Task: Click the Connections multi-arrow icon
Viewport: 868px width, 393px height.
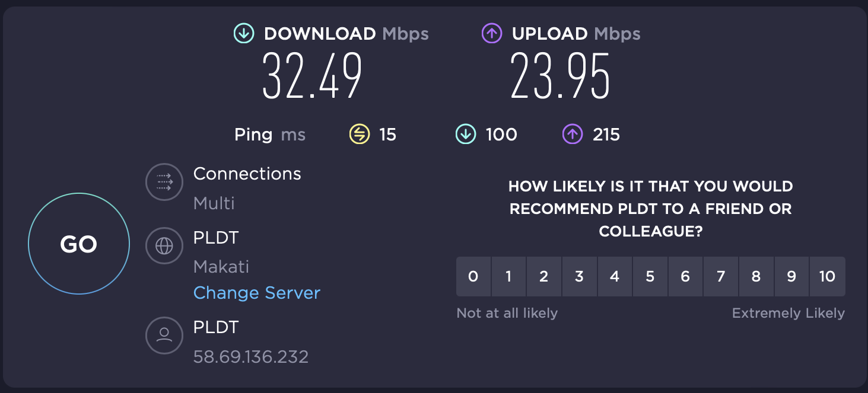Action: [x=164, y=183]
